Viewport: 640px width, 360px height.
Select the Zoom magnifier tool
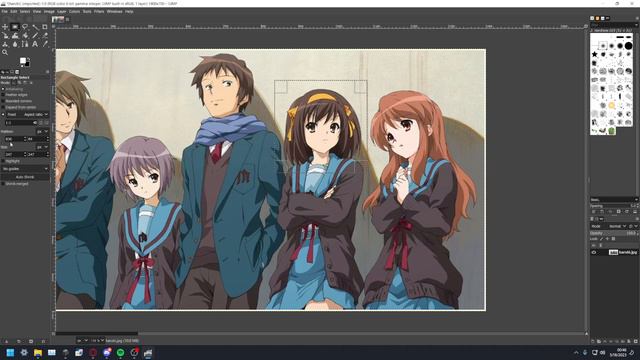click(x=5, y=52)
